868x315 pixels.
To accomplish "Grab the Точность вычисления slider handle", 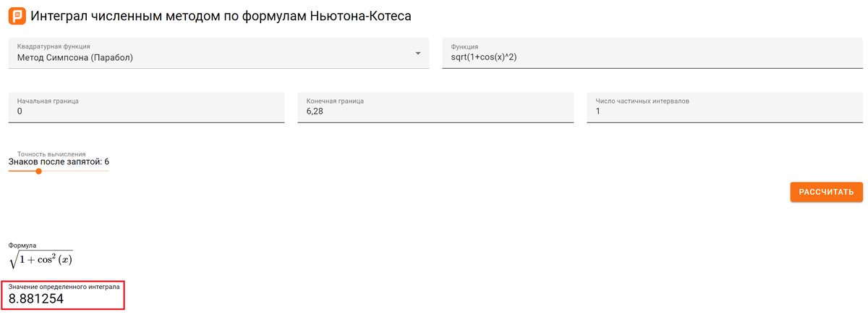I will [x=38, y=172].
